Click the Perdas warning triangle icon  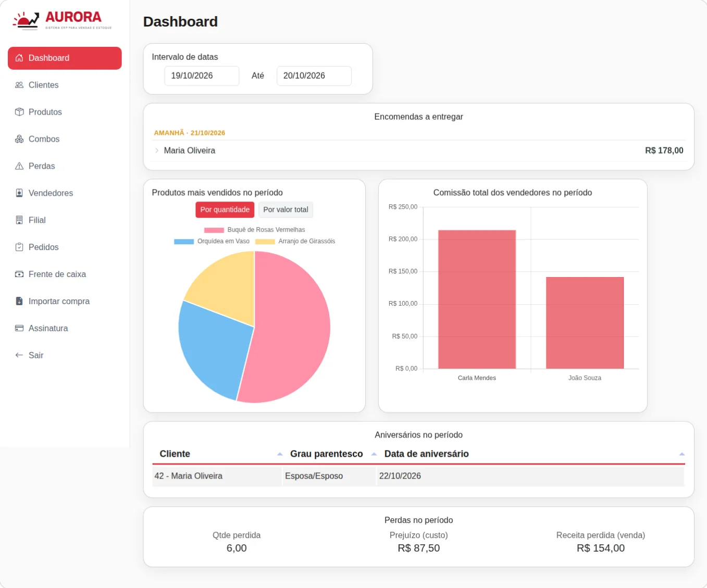tap(19, 166)
